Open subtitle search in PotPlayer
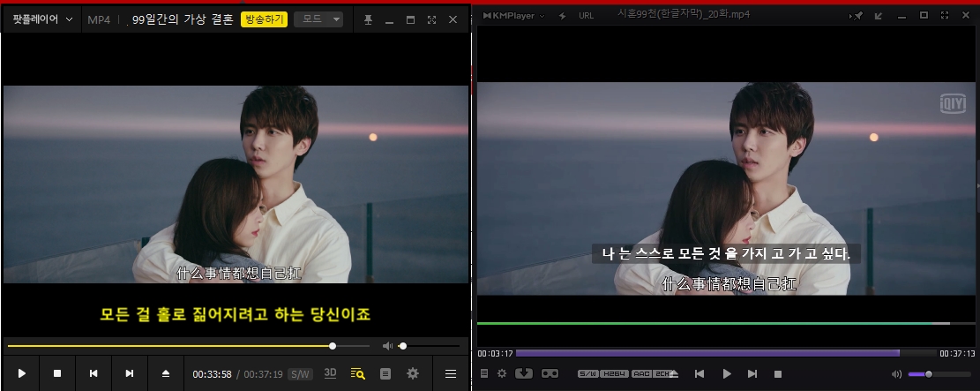 pyautogui.click(x=357, y=373)
